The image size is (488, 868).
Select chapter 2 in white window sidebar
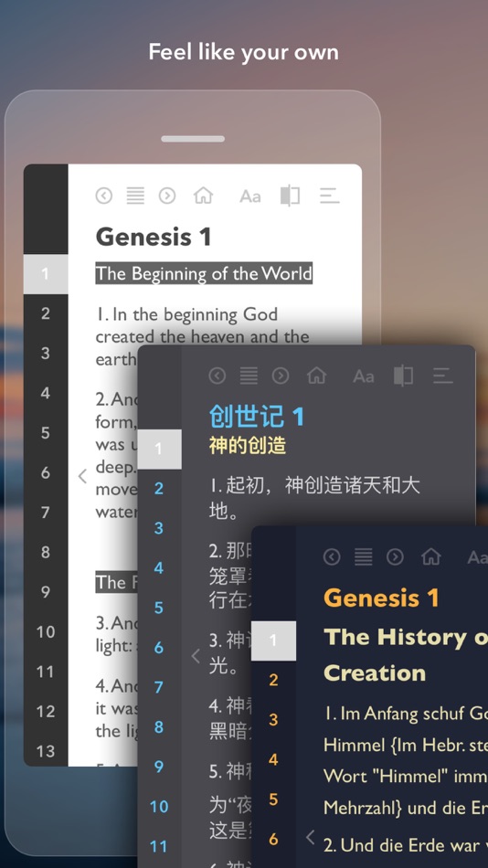[x=46, y=313]
